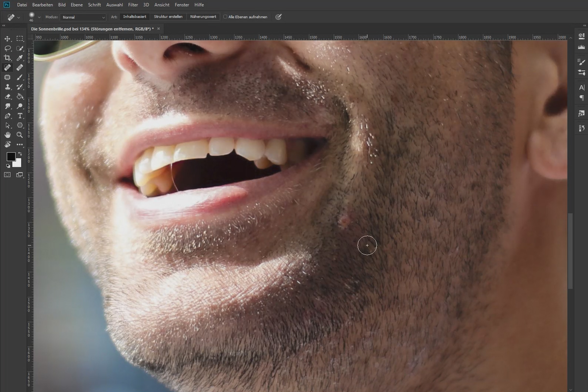Open the Paragraph panel icon
Screen dimensions: 588x392
click(582, 98)
